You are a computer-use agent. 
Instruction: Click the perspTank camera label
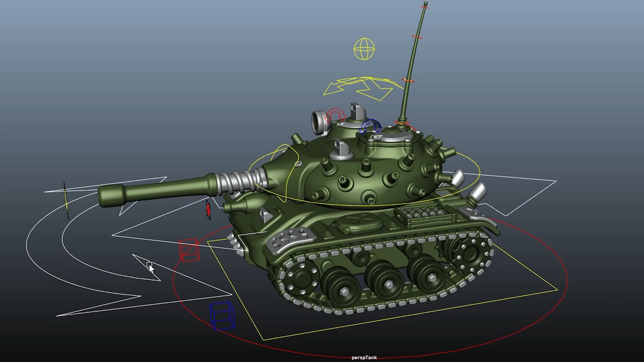[x=364, y=358]
